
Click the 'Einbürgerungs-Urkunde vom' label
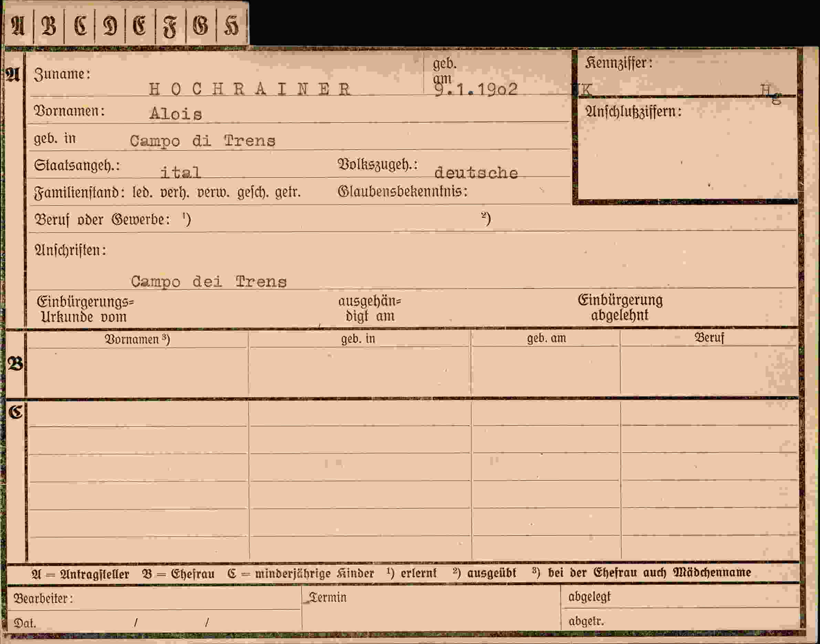[85, 309]
